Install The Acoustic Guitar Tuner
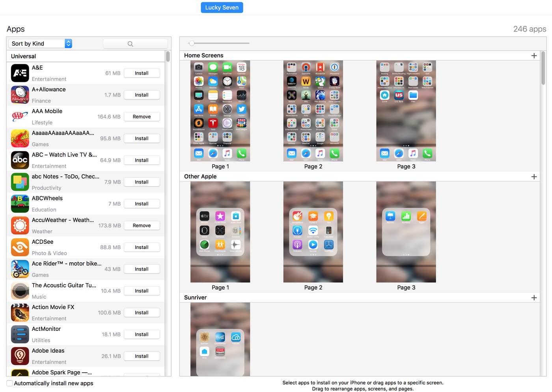Image resolution: width=552 pixels, height=392 pixels. click(x=142, y=291)
